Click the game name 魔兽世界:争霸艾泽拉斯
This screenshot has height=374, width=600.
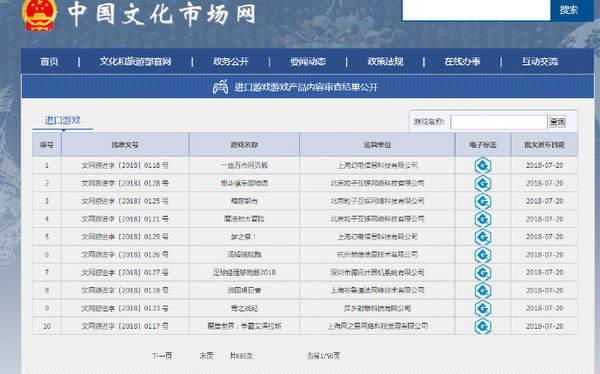coord(244,326)
